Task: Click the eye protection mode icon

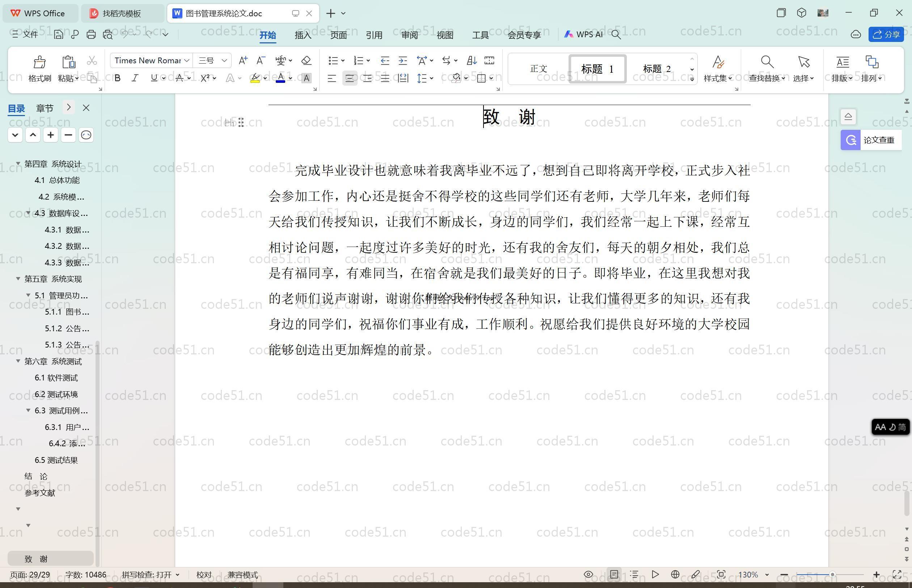Action: click(x=588, y=575)
